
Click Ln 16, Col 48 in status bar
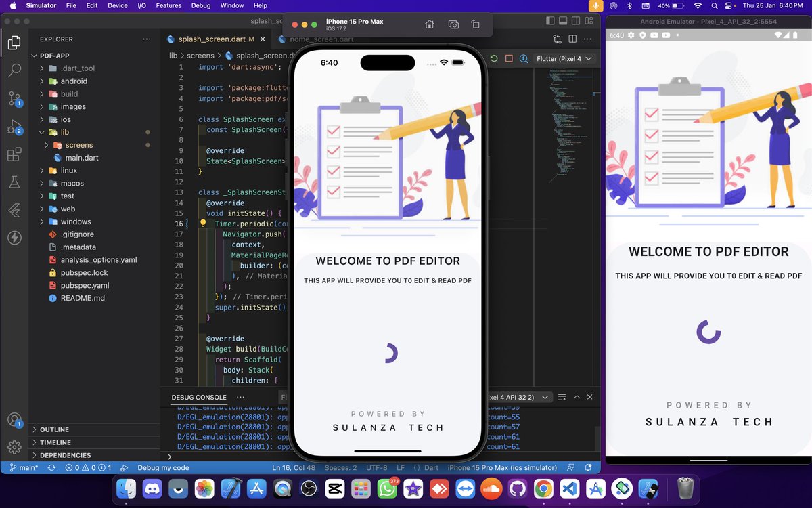294,468
